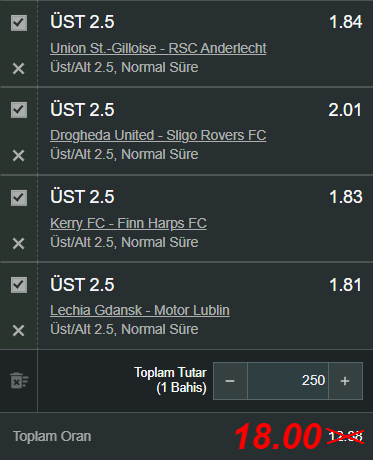The image size is (373, 460).
Task: Remove the Union St.-Gilloise bet with X
Action: 18,69
